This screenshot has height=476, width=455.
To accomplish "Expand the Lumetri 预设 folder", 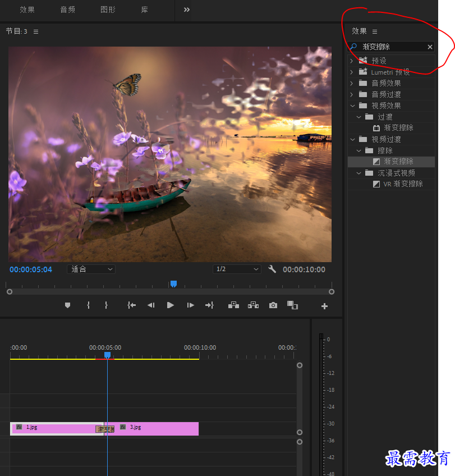I will [x=352, y=72].
